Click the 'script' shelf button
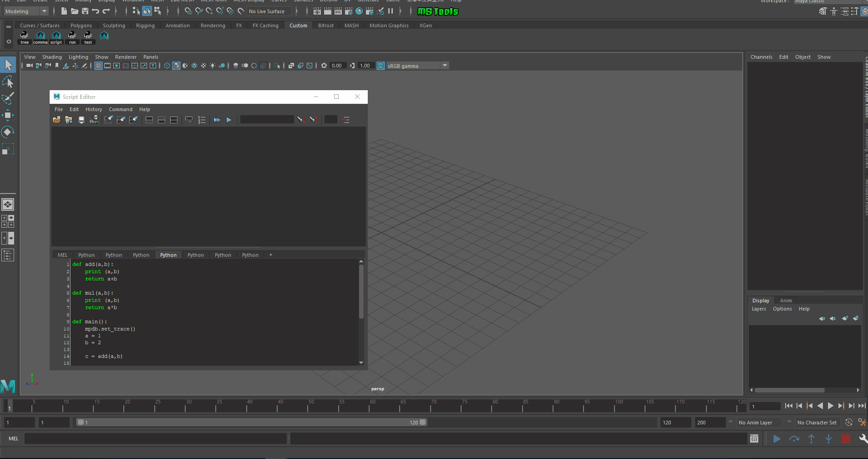The height and width of the screenshot is (459, 868). click(56, 38)
